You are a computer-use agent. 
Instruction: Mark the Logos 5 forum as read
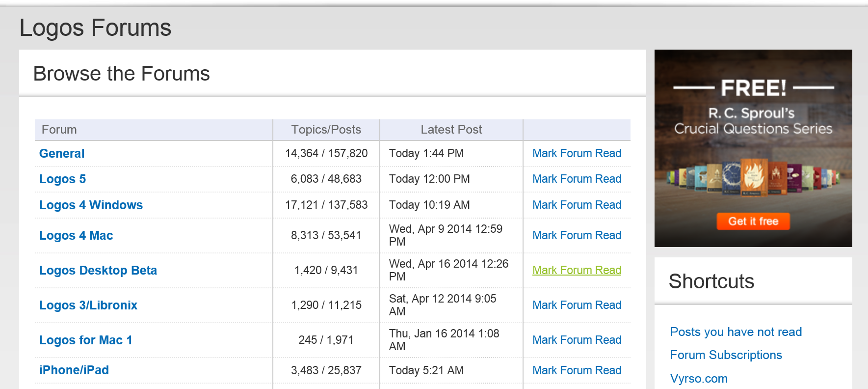point(577,179)
